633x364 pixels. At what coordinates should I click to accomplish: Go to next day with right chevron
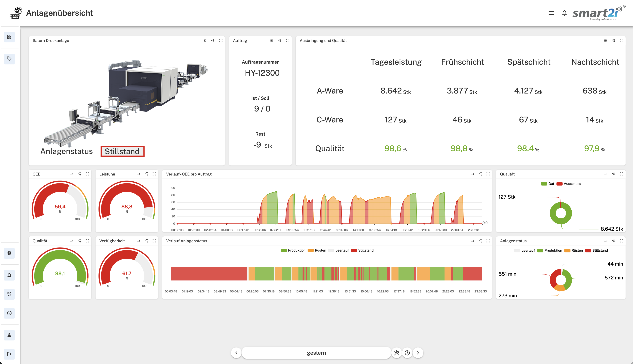[418, 353]
